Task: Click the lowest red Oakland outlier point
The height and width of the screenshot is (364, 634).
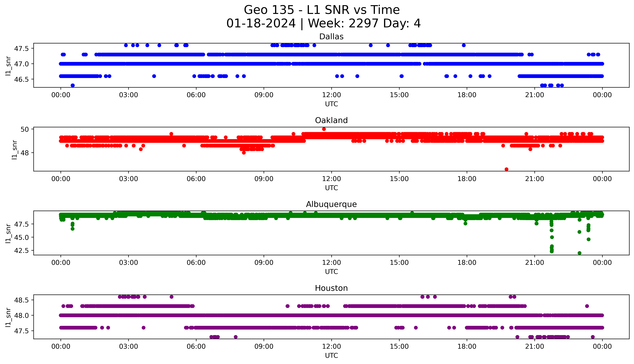Action: [506, 169]
